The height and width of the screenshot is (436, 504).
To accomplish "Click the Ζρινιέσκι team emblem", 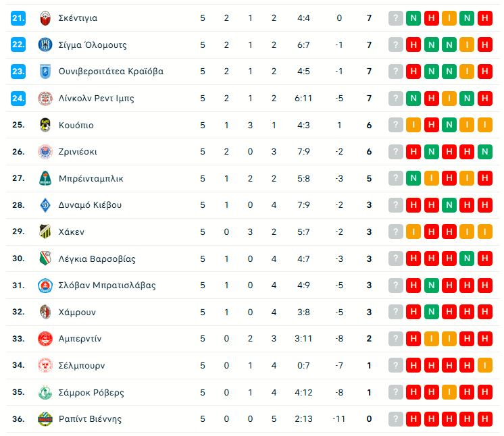I will point(45,152).
